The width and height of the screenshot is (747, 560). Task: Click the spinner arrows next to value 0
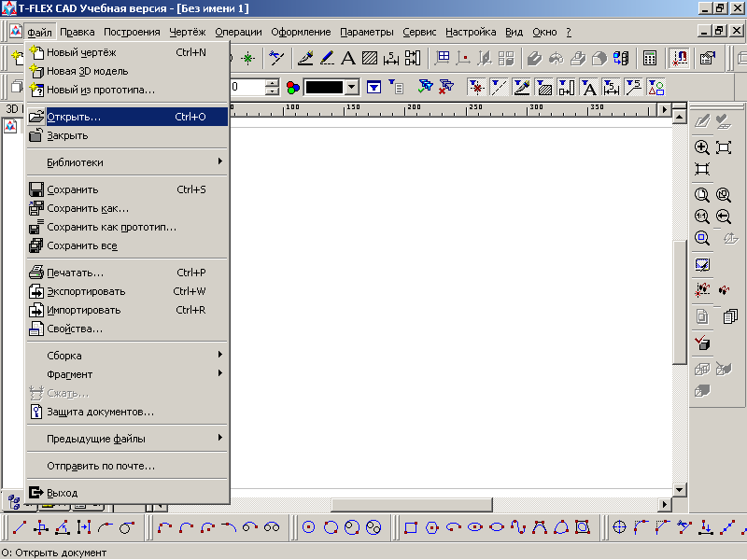(272, 88)
